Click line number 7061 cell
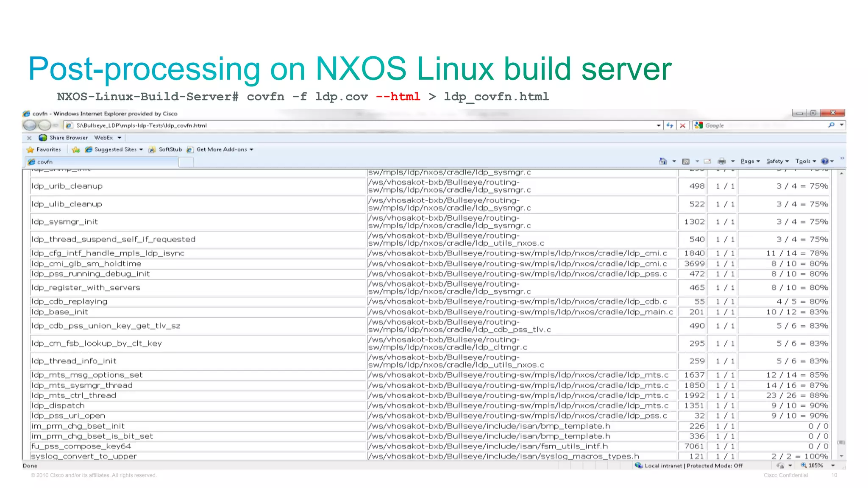Viewport: 868px width, 488px height. pyautogui.click(x=693, y=446)
